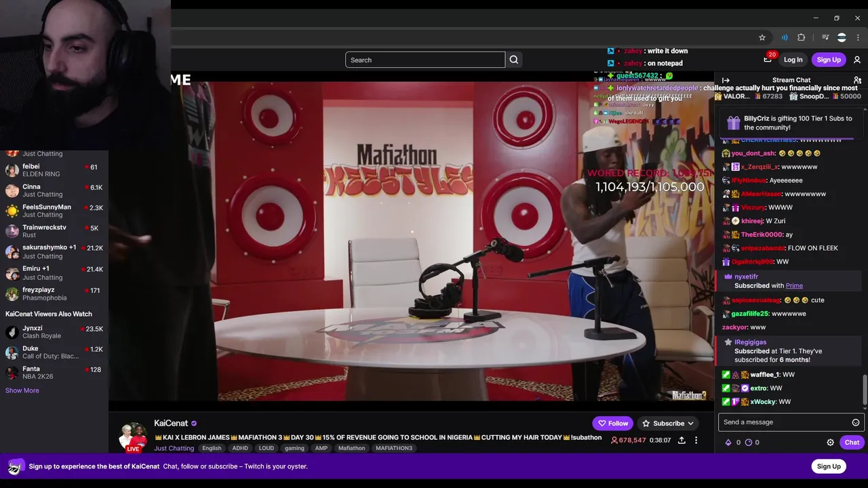868x488 pixels.
Task: Select the gaming tag
Action: (x=294, y=448)
